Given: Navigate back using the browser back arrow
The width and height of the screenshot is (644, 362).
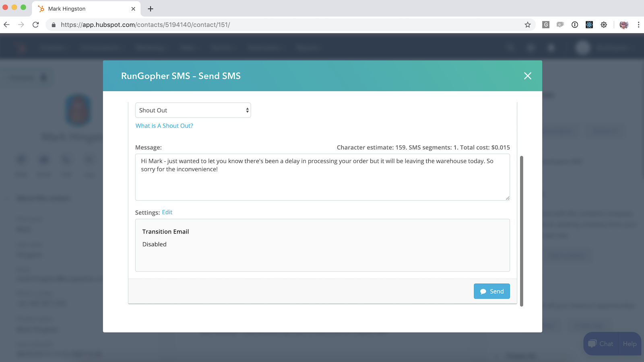Looking at the screenshot, I should pyautogui.click(x=6, y=25).
